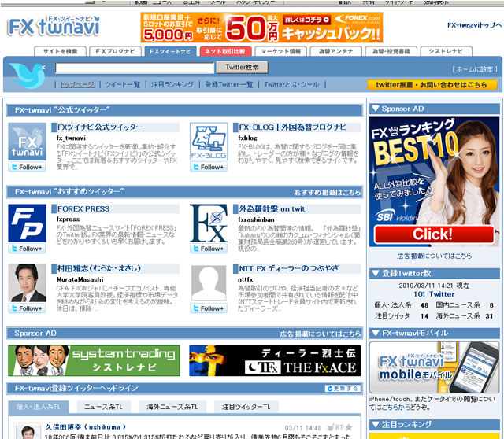
Task: Switch to the 海外ニュース系TL tab
Action: [172, 407]
